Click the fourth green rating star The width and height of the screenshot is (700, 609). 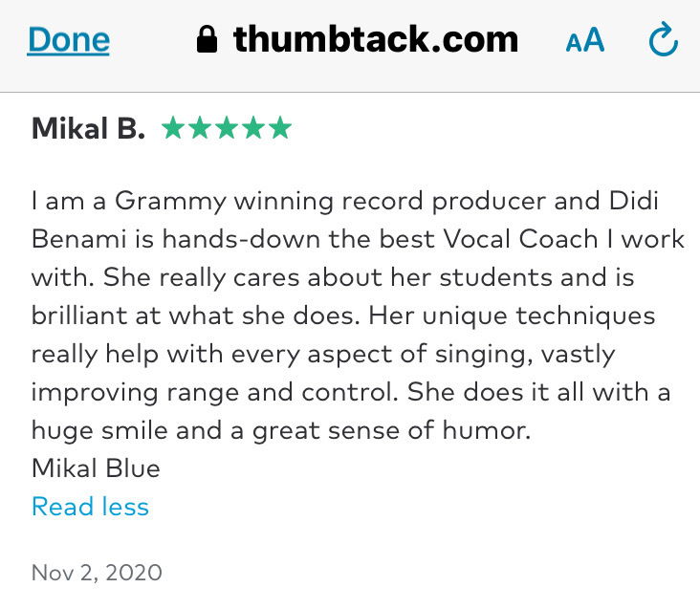(x=253, y=128)
